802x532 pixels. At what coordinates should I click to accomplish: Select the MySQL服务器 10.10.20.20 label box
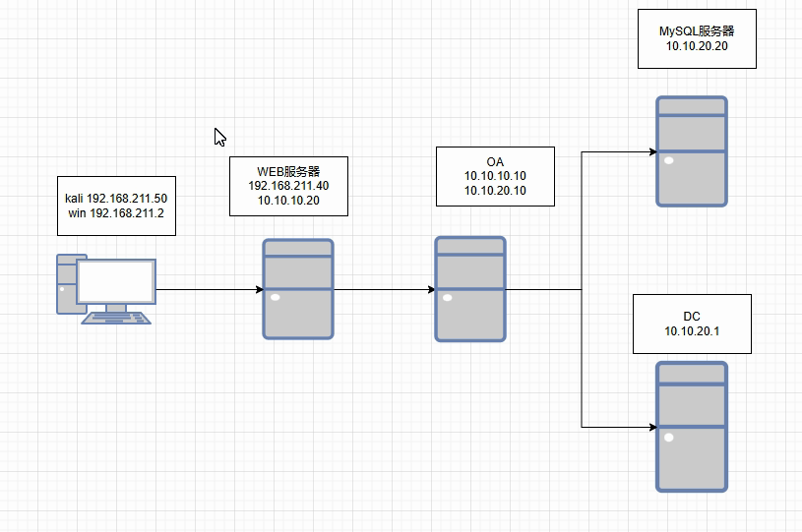tap(697, 38)
